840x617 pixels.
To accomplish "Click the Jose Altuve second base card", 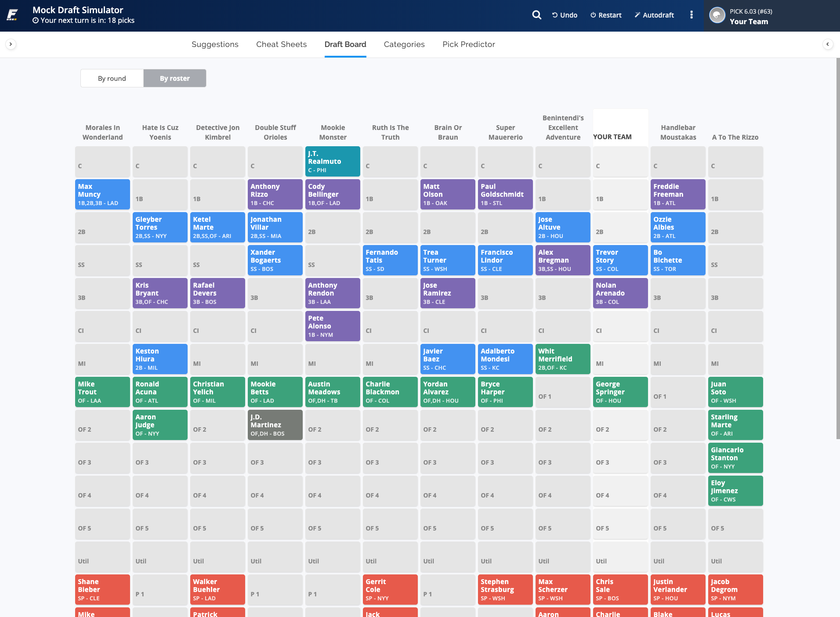I will 563,227.
